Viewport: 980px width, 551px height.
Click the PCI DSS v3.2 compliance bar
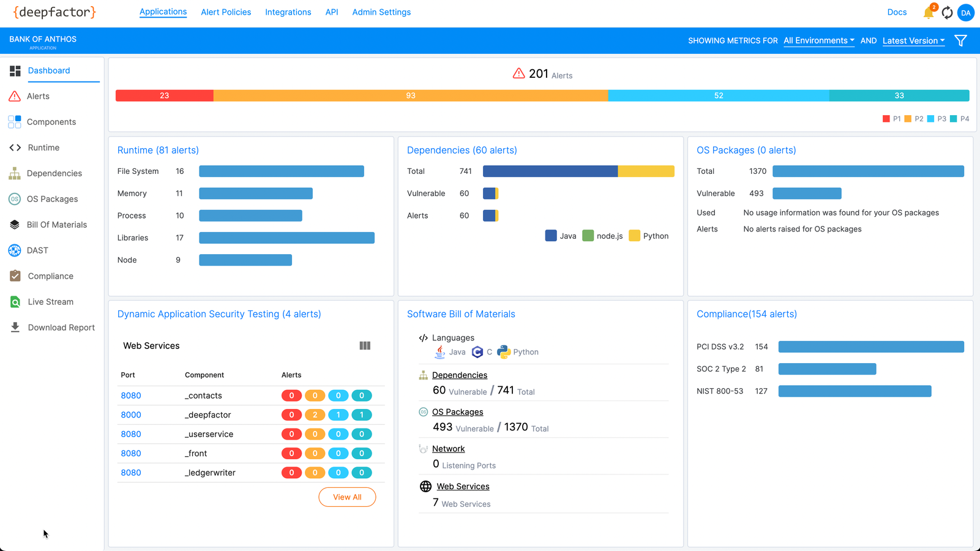click(871, 347)
